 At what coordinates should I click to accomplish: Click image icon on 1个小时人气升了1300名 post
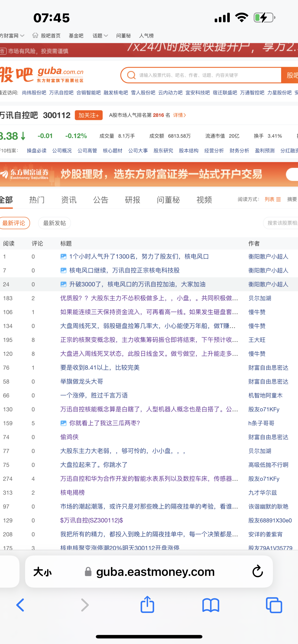[64, 256]
